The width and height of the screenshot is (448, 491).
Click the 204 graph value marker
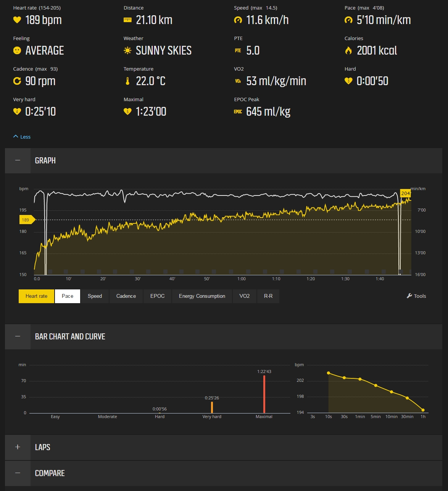[x=405, y=193]
